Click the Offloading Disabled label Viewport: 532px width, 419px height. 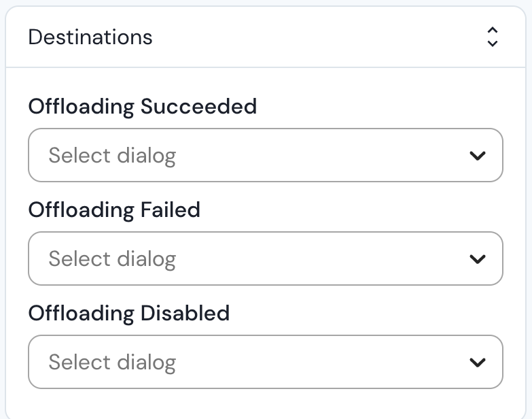click(x=129, y=313)
